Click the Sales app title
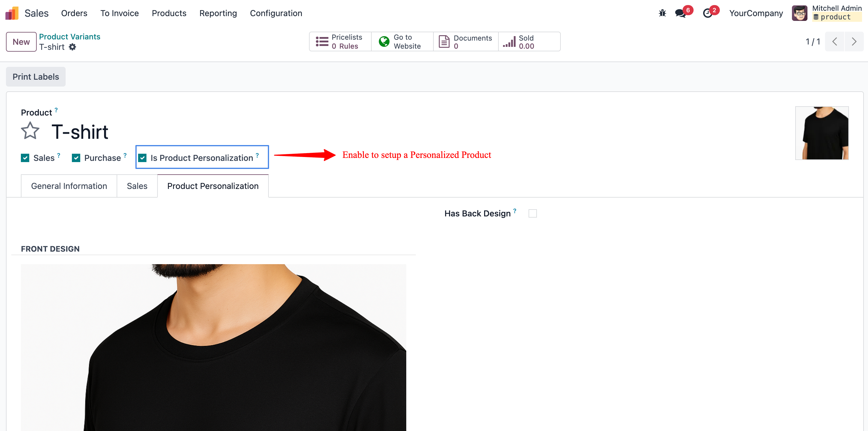This screenshot has width=868, height=431. pos(36,13)
